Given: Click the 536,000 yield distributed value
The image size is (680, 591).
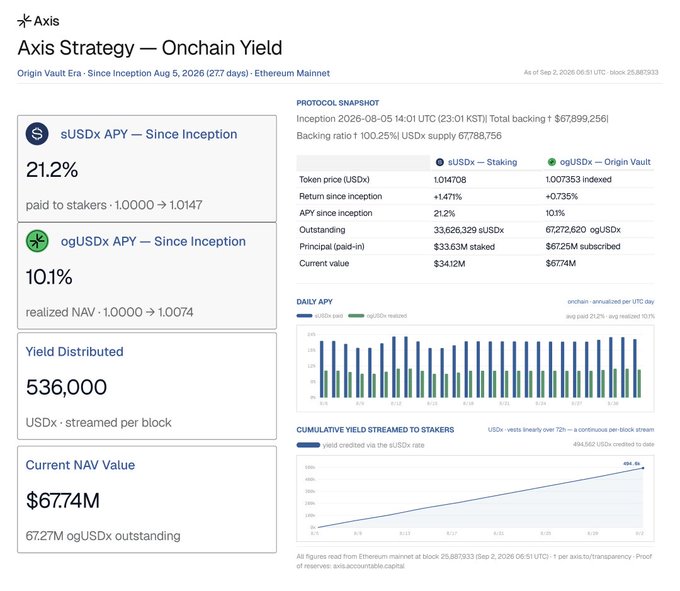Looking at the screenshot, I should 66,387.
